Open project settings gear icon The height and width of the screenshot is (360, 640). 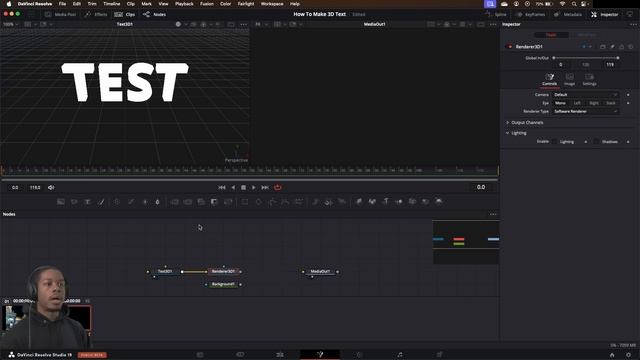(x=628, y=355)
